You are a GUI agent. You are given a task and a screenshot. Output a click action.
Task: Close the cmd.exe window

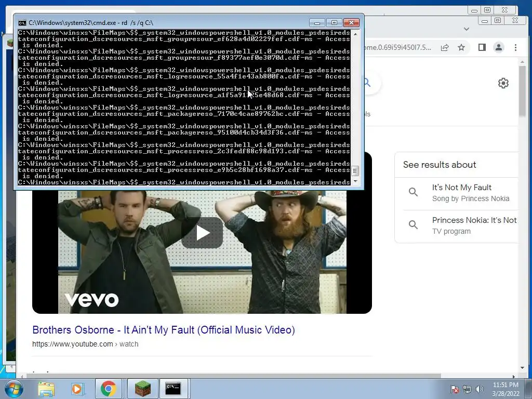coord(351,23)
